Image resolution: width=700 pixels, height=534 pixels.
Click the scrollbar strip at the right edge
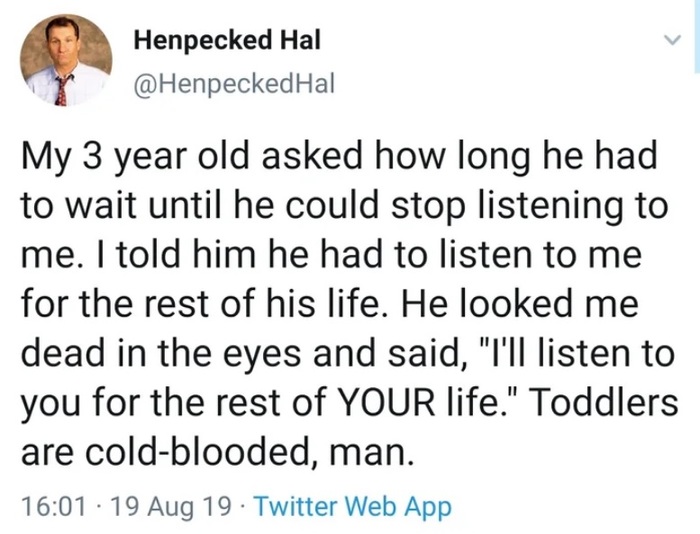[696, 36]
